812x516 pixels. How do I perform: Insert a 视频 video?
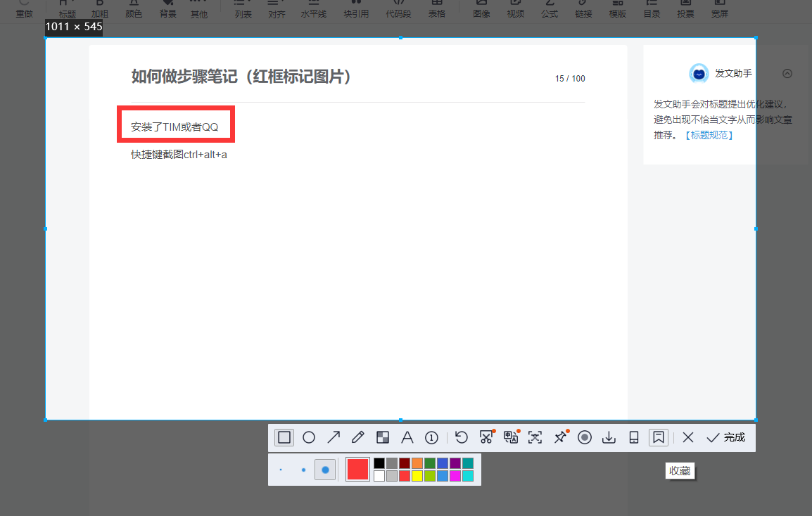(515, 9)
